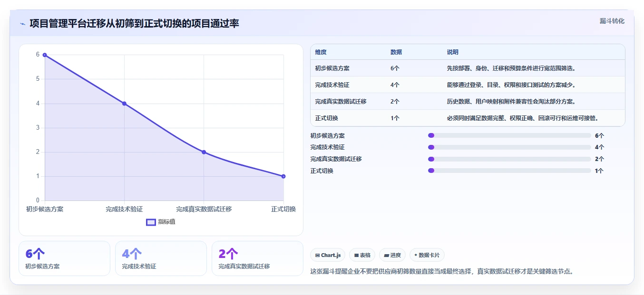Click chart data point for 初步候选方案
Image resolution: width=644 pixels, height=295 pixels.
pyautogui.click(x=45, y=55)
